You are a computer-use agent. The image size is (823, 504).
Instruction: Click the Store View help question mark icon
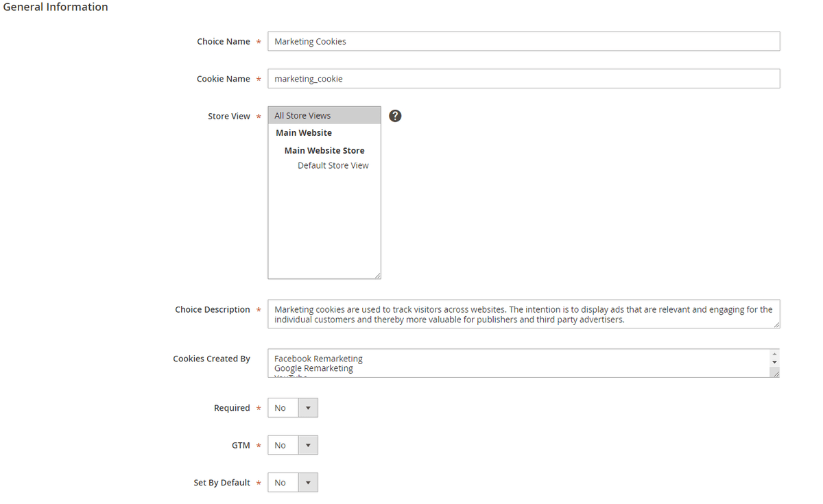pos(395,116)
